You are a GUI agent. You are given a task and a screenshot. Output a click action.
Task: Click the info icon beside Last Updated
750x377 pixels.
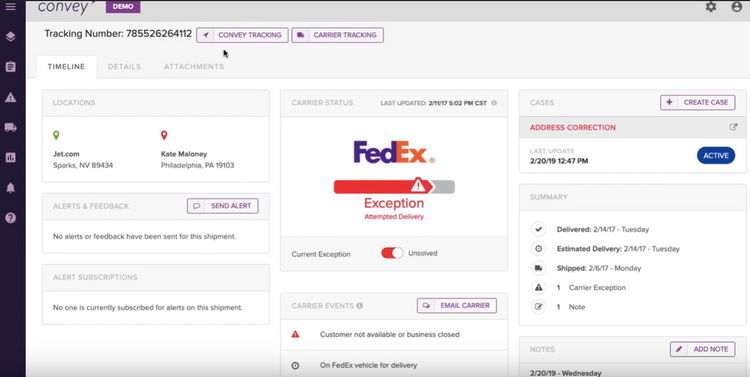tap(494, 103)
